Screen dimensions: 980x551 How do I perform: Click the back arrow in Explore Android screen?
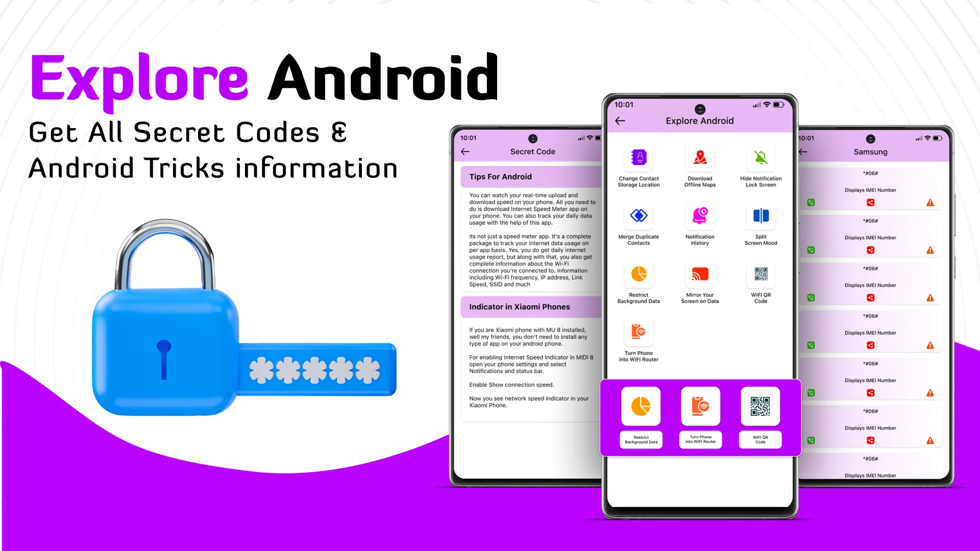click(621, 120)
